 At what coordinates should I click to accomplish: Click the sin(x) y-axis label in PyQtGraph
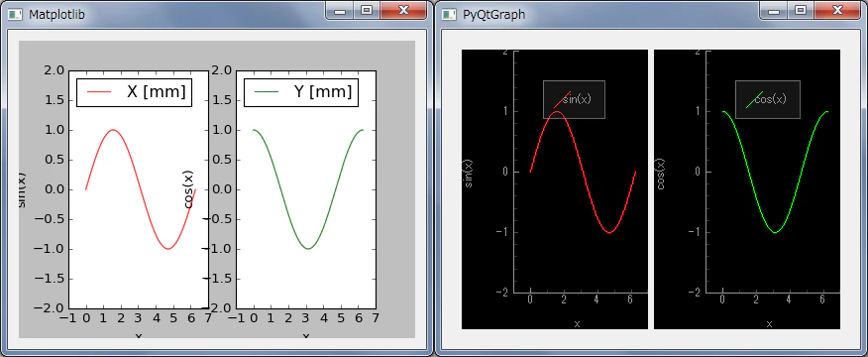pyautogui.click(x=469, y=173)
